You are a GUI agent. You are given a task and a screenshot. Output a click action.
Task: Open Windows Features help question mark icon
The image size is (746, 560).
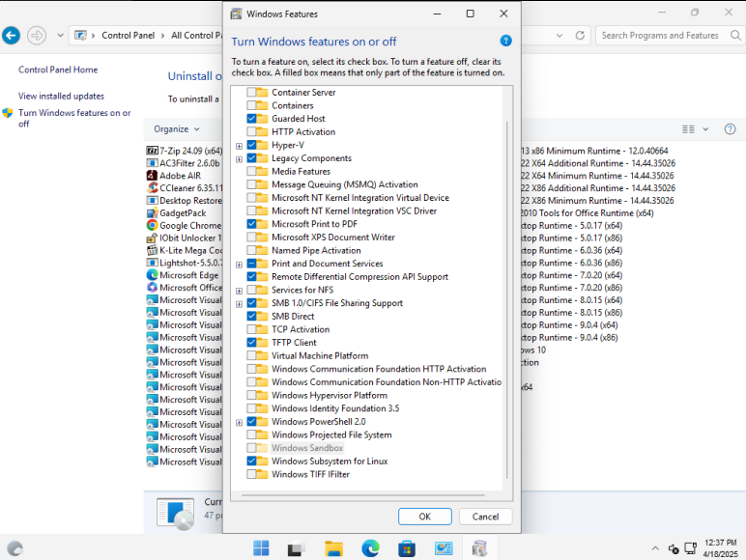point(505,41)
